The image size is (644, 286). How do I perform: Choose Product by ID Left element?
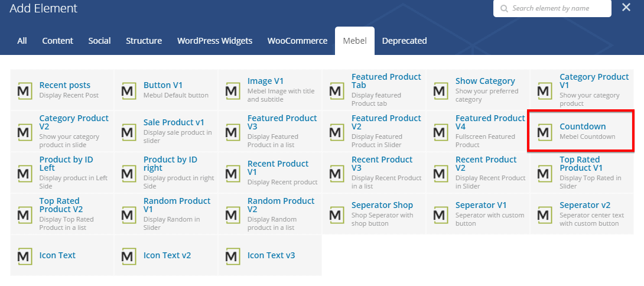coord(66,164)
